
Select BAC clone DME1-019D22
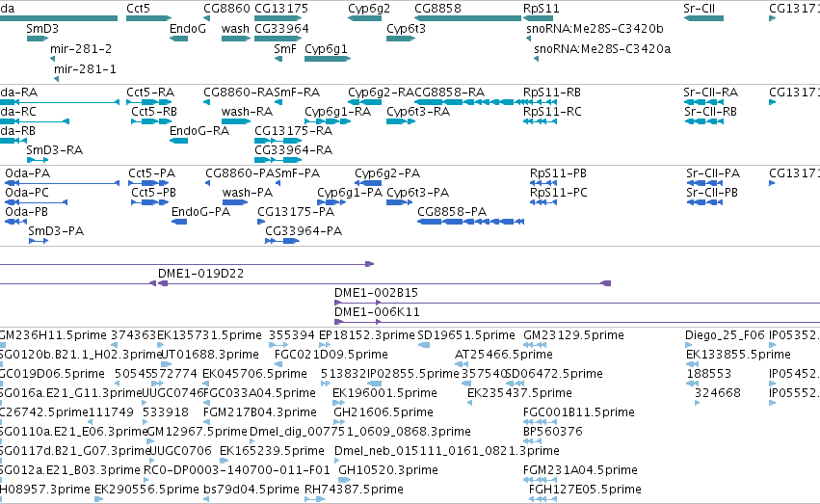click(384, 283)
